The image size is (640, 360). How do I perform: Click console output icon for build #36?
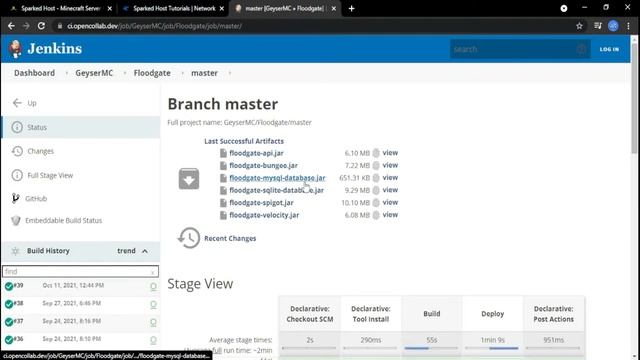[153, 340]
